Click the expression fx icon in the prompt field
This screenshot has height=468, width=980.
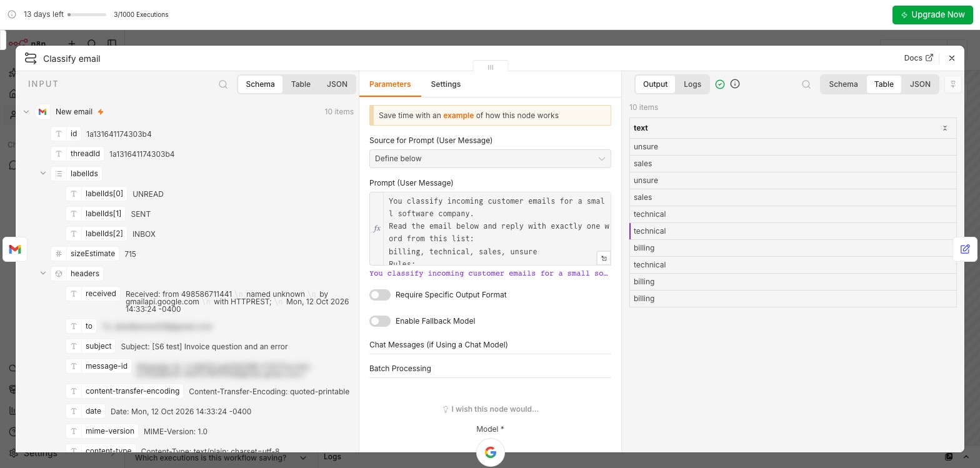[x=377, y=229]
